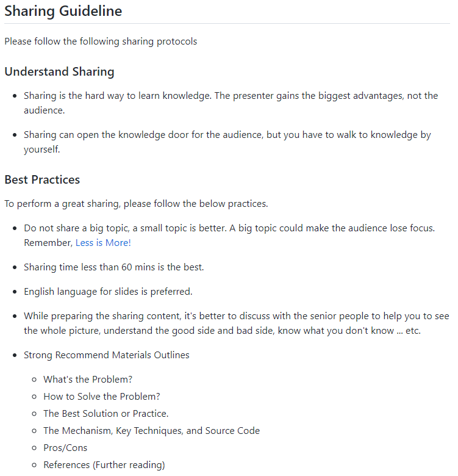Viewport: 458px width, 476px height.
Task: Select the "Understand Sharing" section heading
Action: click(59, 71)
